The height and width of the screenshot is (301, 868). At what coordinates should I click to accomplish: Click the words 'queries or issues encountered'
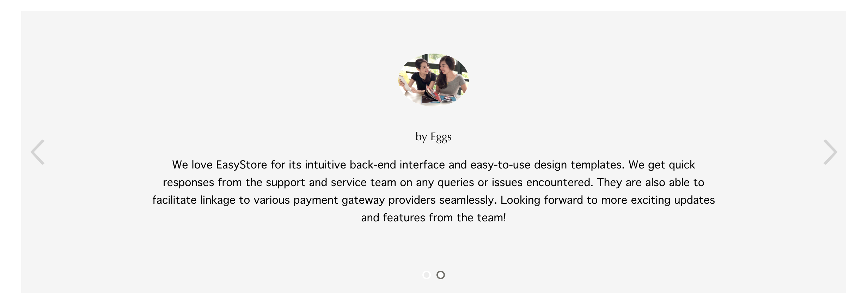pyautogui.click(x=515, y=183)
